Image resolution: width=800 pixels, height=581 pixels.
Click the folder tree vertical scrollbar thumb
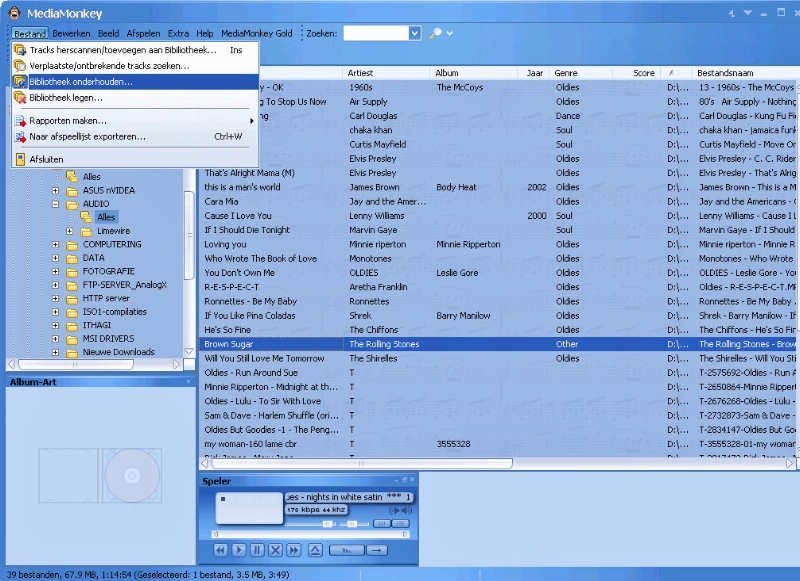pyautogui.click(x=189, y=234)
